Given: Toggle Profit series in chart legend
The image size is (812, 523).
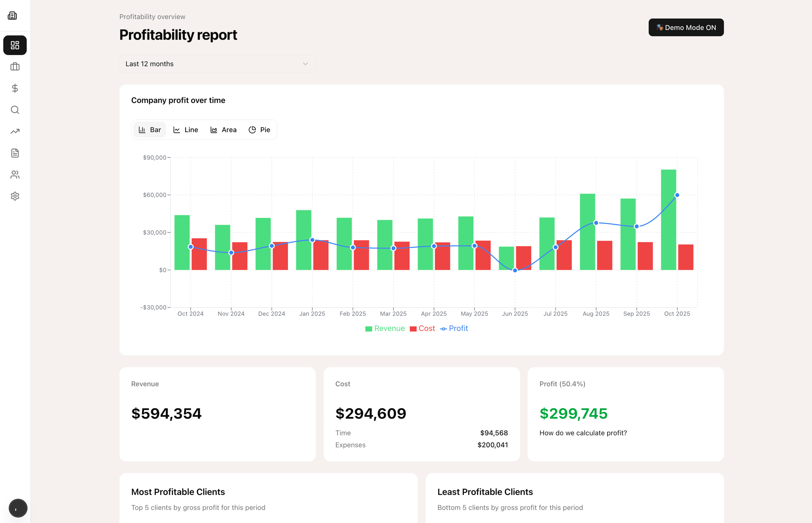Looking at the screenshot, I should pyautogui.click(x=454, y=328).
